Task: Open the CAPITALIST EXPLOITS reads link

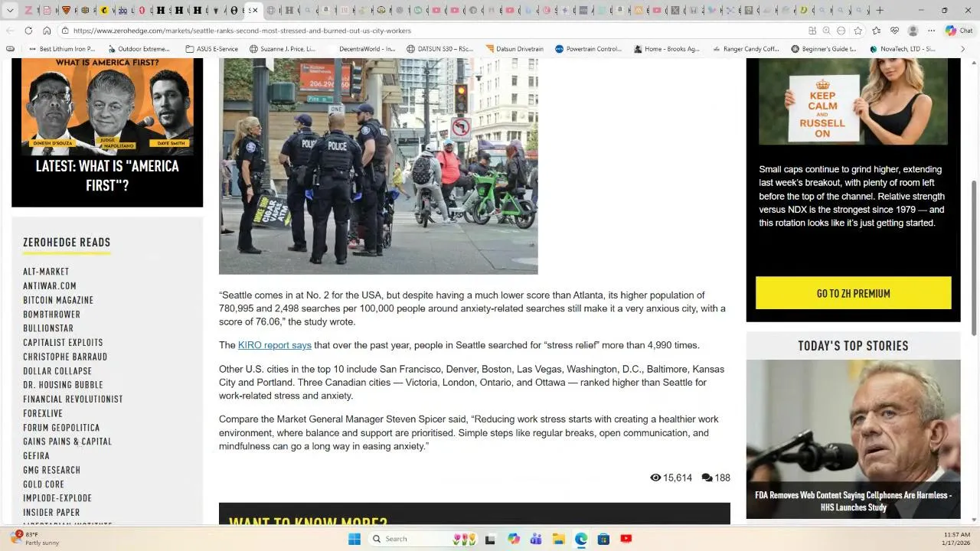Action: pyautogui.click(x=63, y=343)
